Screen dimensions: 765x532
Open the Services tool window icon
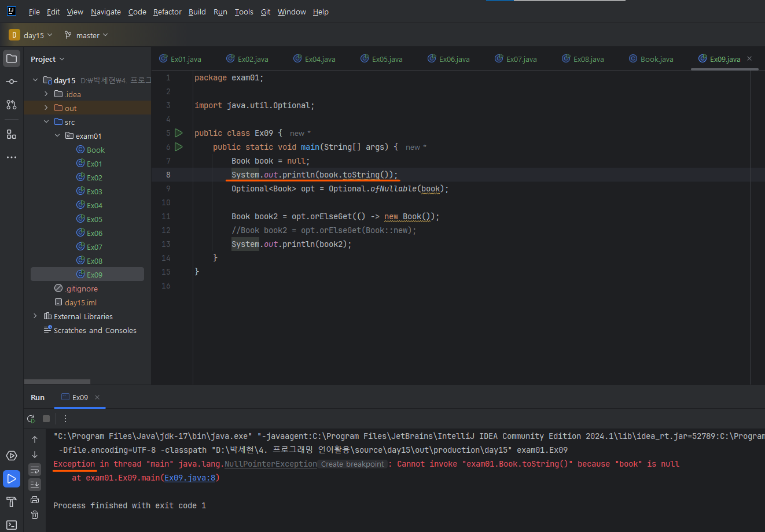(12, 456)
